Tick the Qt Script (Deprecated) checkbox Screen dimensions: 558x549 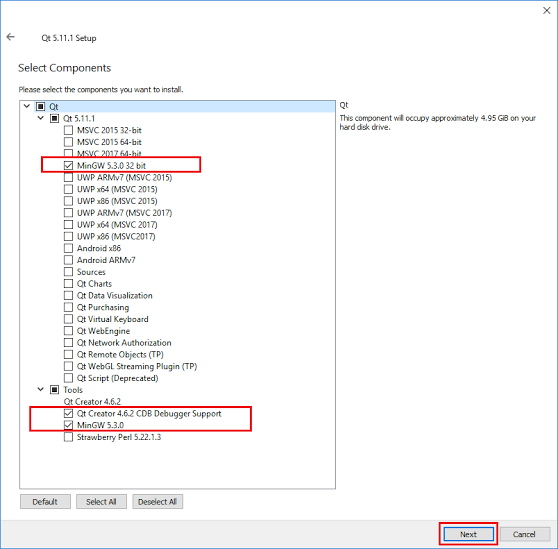(x=68, y=378)
